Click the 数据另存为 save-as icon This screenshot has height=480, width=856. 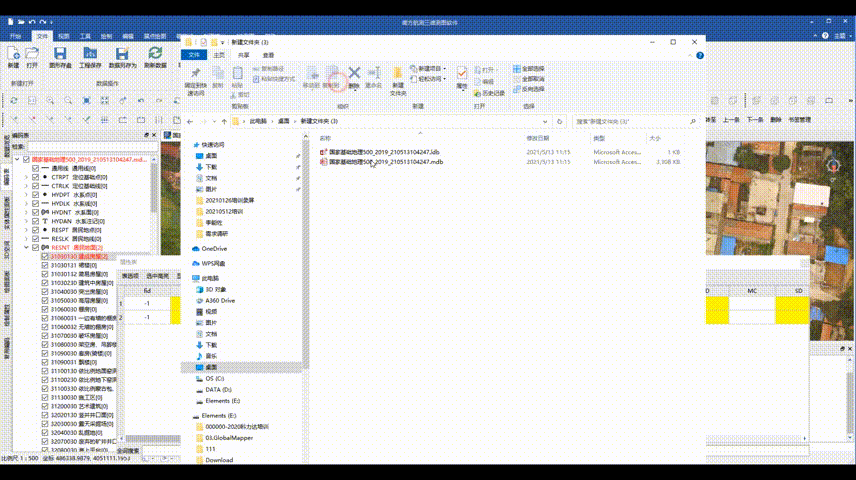point(121,55)
